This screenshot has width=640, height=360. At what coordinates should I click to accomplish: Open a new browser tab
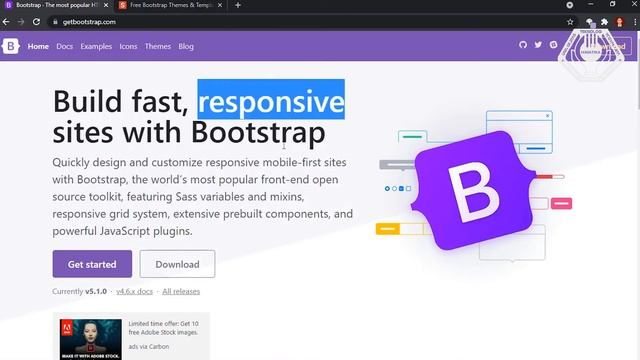click(x=238, y=5)
